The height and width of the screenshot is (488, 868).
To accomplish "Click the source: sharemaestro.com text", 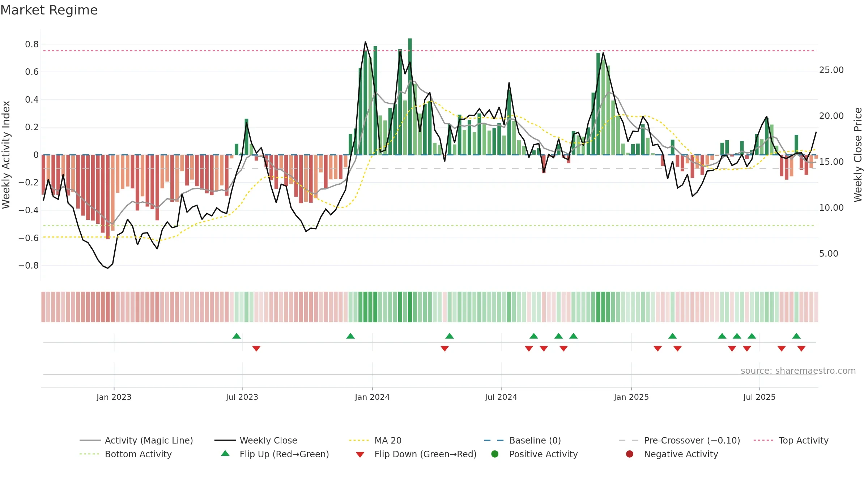I will (798, 371).
